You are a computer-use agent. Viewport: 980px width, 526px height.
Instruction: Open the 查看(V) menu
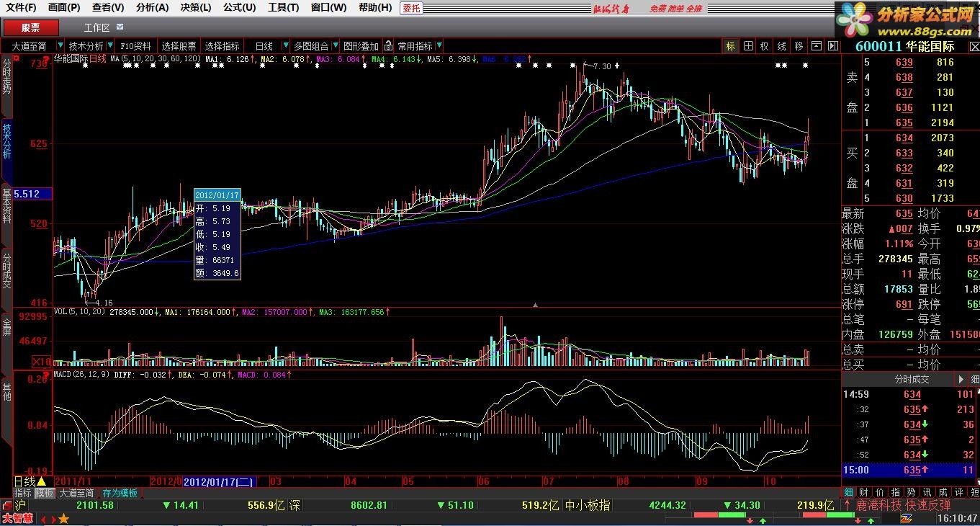pos(108,8)
